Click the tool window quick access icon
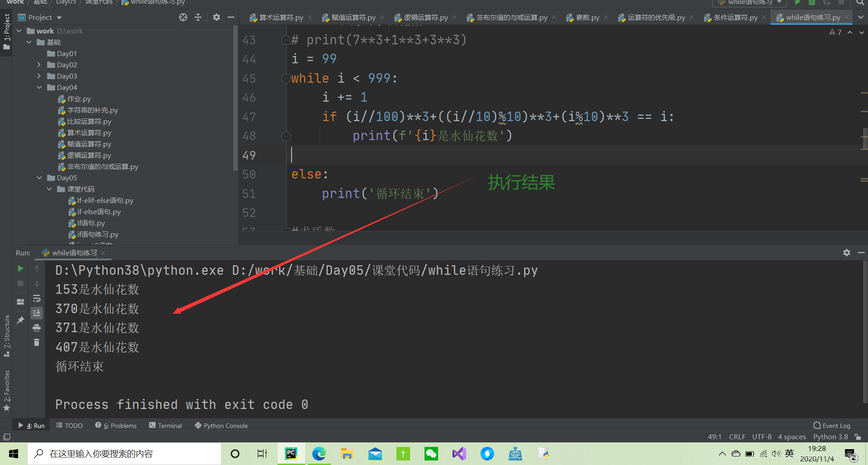This screenshot has width=868, height=465. (x=6, y=437)
